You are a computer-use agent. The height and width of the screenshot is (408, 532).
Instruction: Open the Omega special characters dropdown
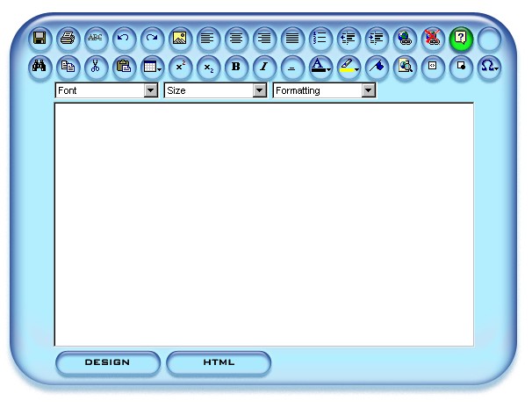coord(489,67)
